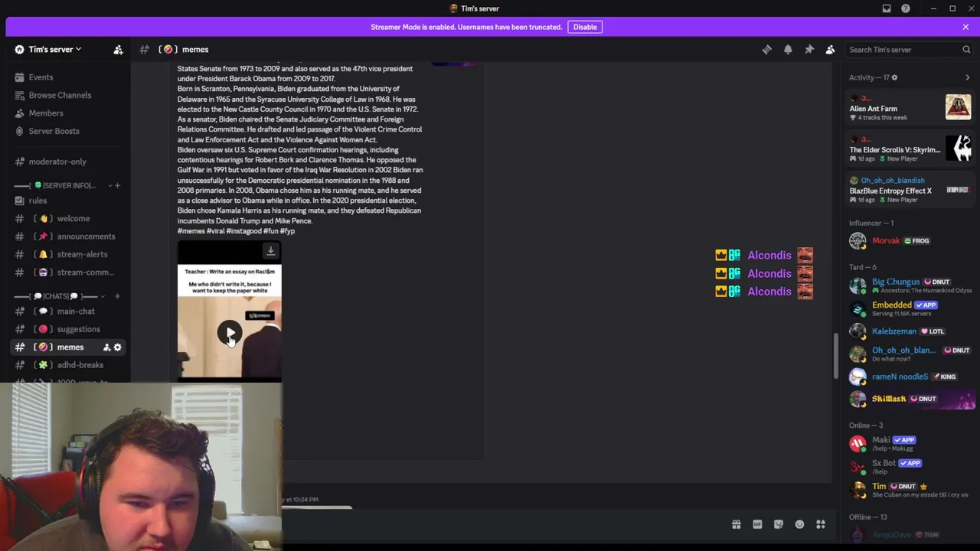Invite people using the server header icon
980x551 pixels.
point(118,50)
